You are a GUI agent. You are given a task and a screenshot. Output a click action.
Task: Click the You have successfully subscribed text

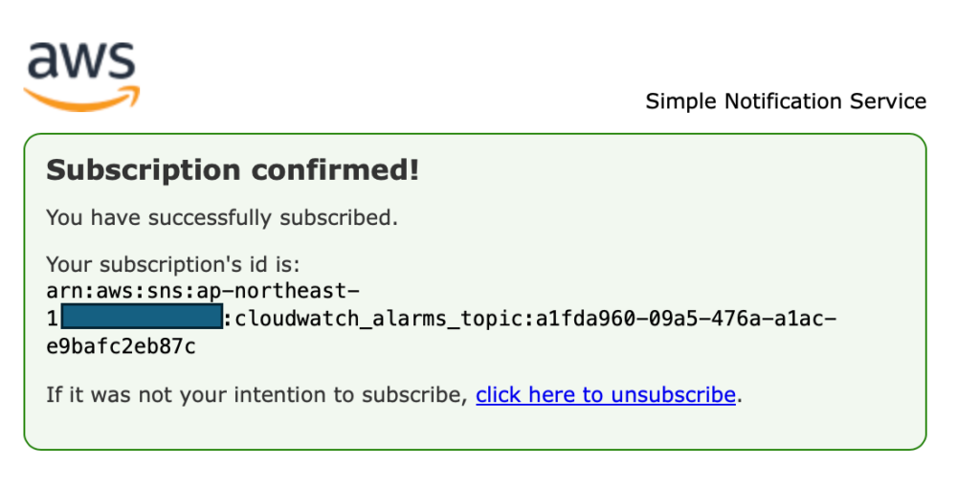222,217
